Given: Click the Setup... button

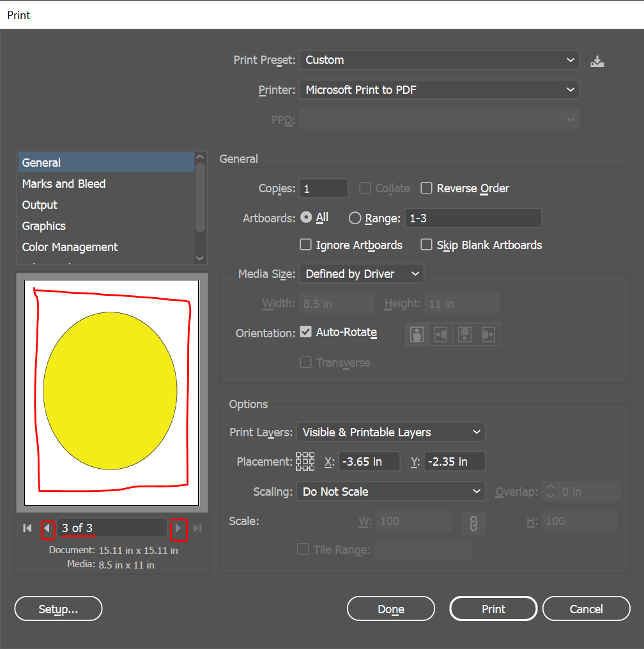Looking at the screenshot, I should [x=58, y=609].
